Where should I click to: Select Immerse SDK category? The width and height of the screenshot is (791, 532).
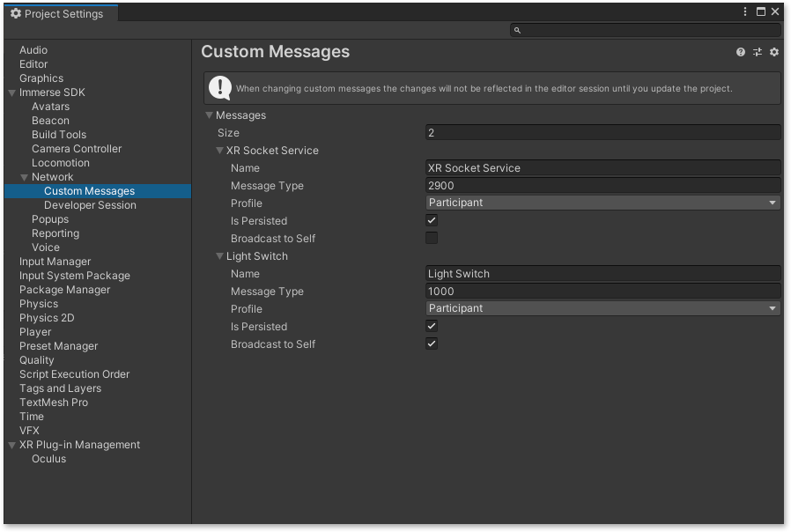tap(52, 92)
